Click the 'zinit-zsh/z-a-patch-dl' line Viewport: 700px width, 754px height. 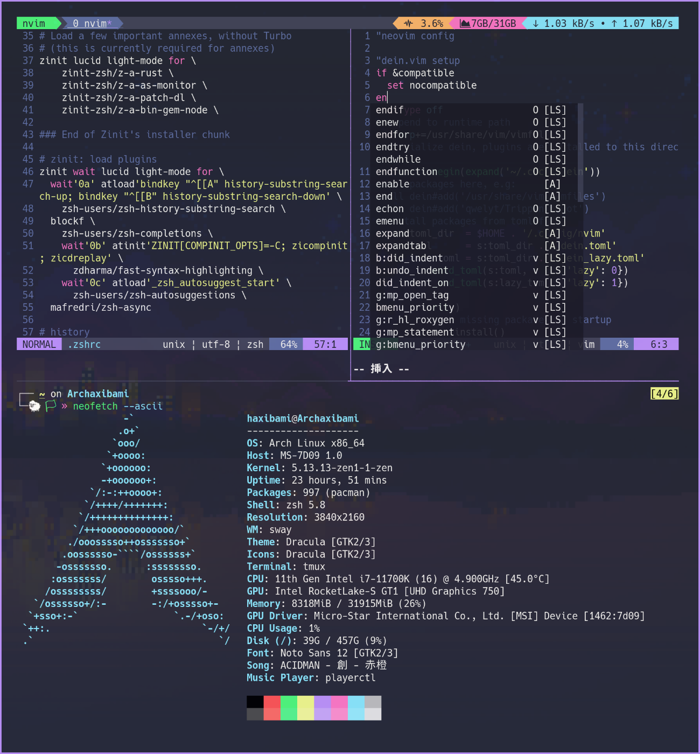coord(129,97)
